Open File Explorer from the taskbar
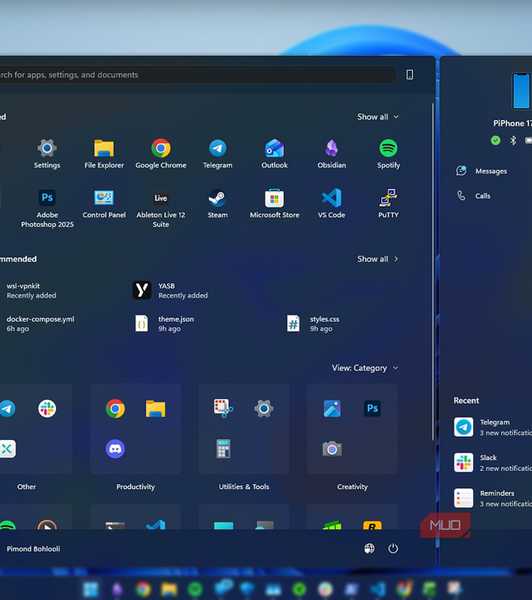Viewport: 532px width, 600px height. (x=169, y=589)
